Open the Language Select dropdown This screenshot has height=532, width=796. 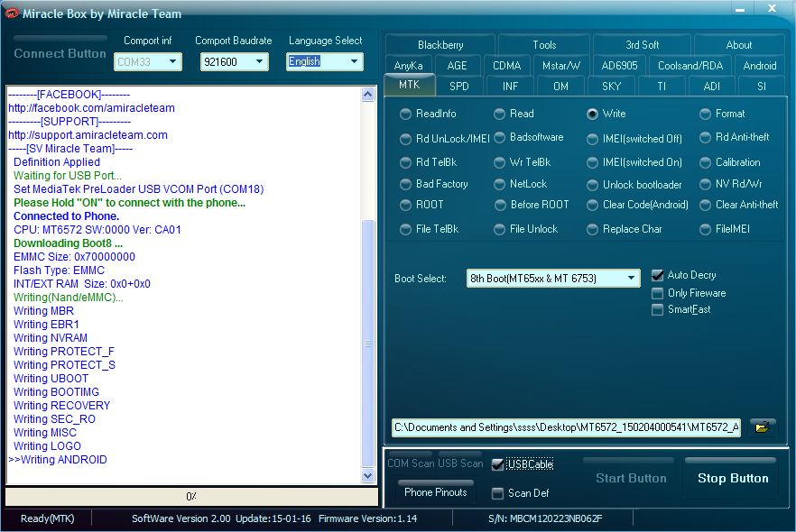tap(354, 62)
